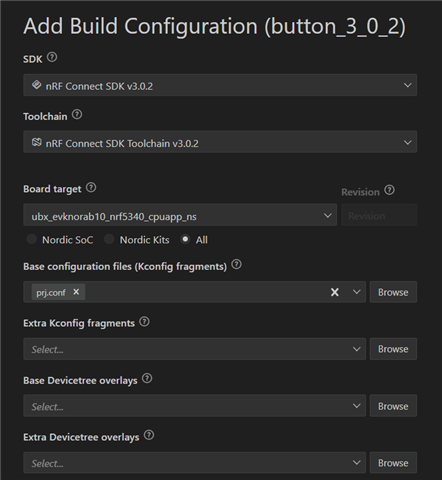Clear all base configuration files
Screen dimensions: 442x480
coord(335,292)
